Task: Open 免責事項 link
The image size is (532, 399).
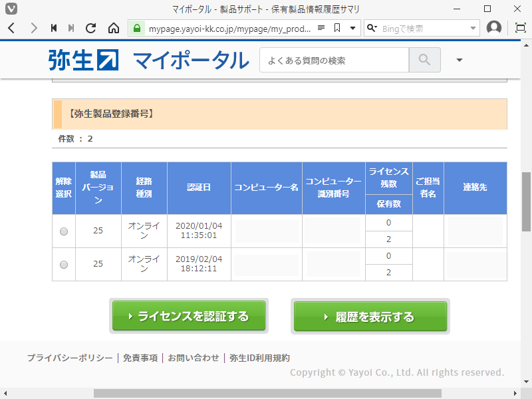Action: (x=140, y=358)
